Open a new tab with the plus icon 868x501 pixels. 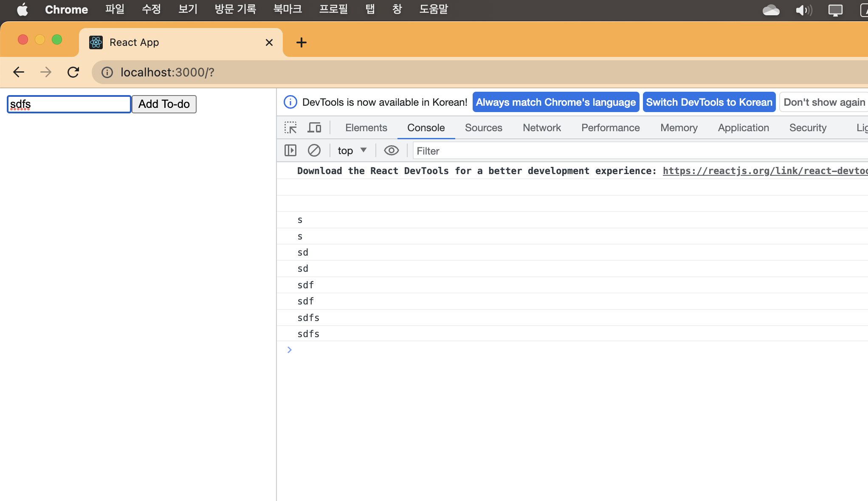pyautogui.click(x=301, y=42)
